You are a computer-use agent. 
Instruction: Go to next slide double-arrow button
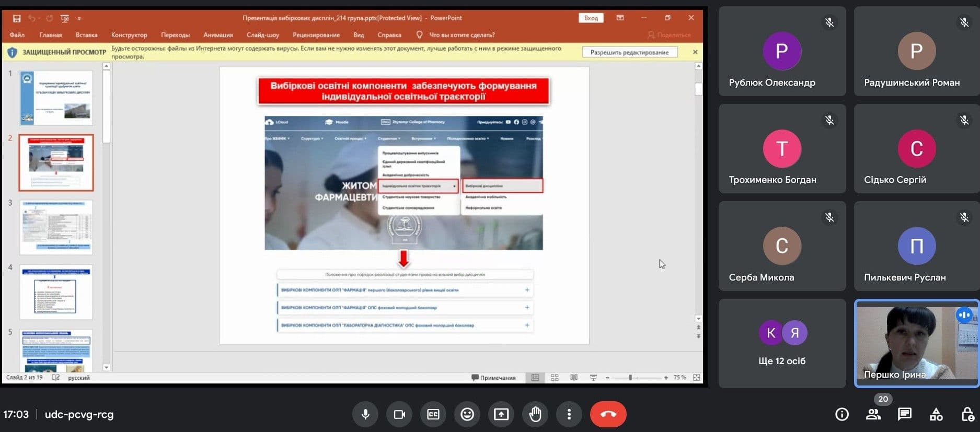pos(698,336)
